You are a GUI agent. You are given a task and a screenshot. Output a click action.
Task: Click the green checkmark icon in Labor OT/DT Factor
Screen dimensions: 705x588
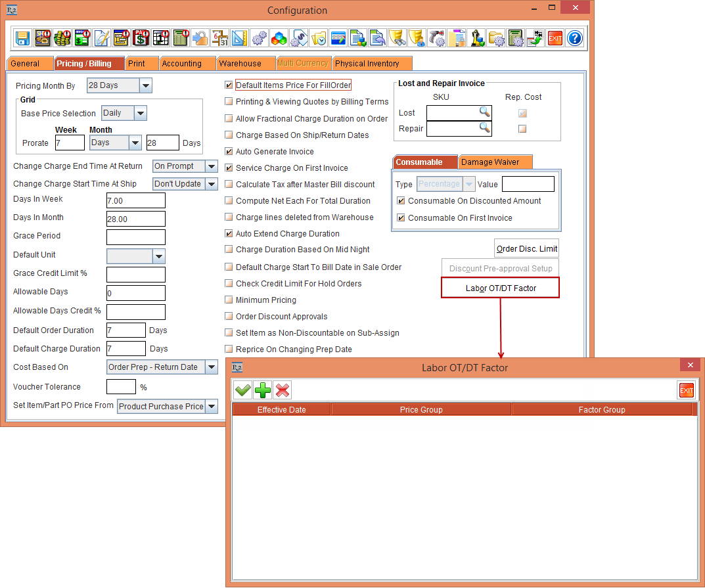tap(242, 390)
